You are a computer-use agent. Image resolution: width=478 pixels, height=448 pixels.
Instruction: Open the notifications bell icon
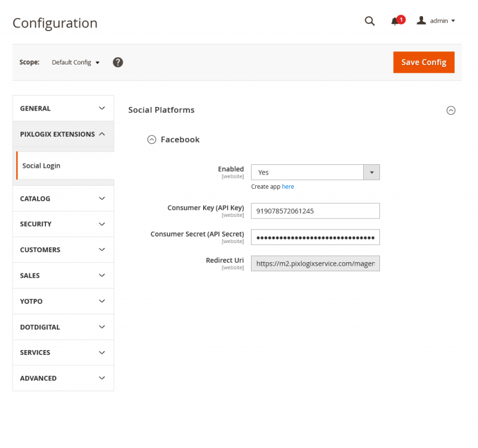point(396,21)
